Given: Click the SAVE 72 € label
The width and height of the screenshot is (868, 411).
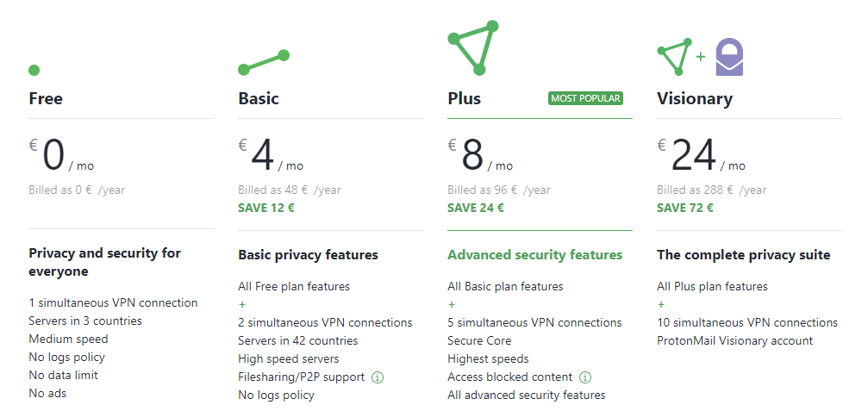Looking at the screenshot, I should pyautogui.click(x=684, y=208).
